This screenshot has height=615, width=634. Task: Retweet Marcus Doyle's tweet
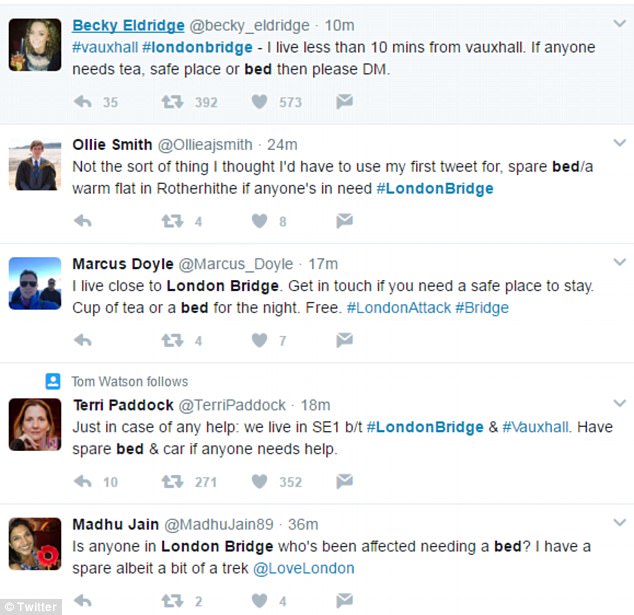click(x=173, y=341)
